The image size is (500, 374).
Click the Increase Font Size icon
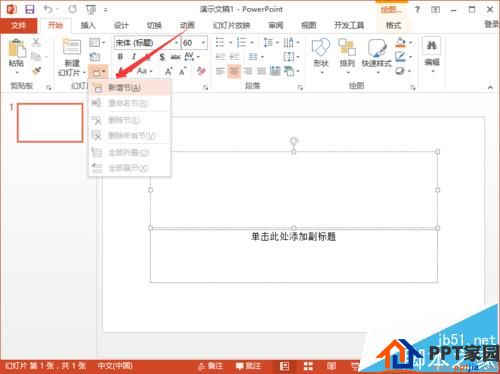coord(169,71)
